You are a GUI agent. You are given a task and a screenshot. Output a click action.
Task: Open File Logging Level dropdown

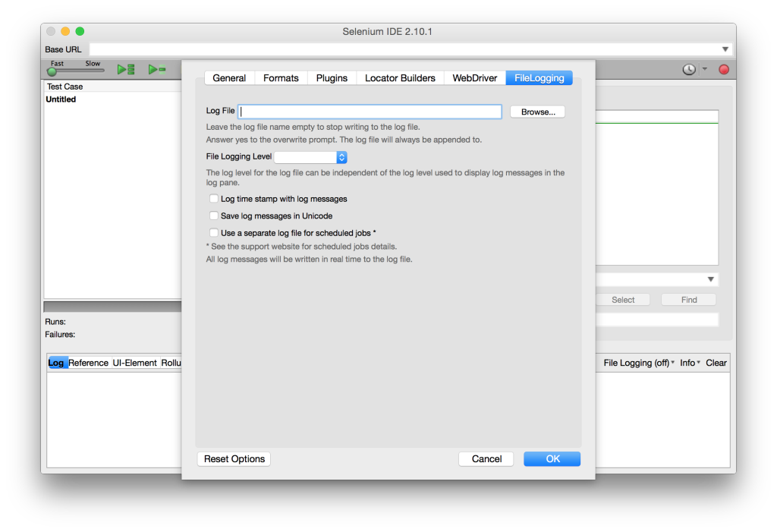tap(310, 157)
